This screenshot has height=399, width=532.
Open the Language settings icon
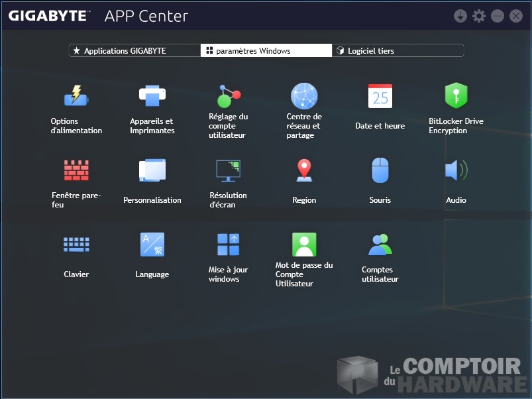coord(152,245)
